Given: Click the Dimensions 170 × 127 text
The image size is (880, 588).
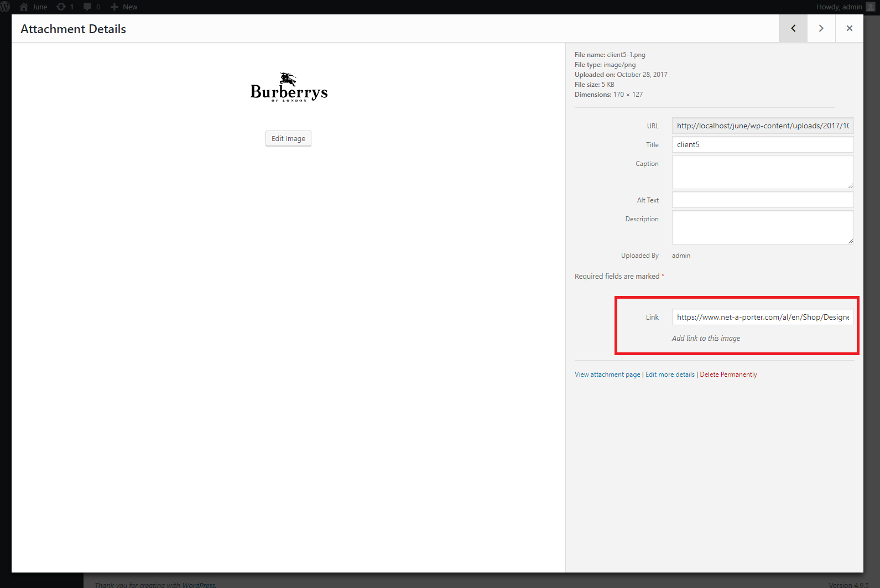Looking at the screenshot, I should click(608, 95).
